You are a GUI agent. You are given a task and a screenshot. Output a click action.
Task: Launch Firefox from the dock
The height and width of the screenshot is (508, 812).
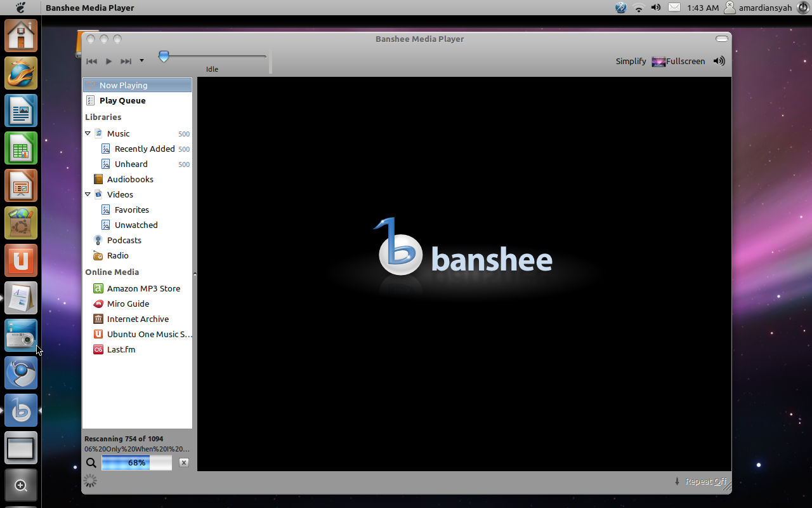coord(21,73)
